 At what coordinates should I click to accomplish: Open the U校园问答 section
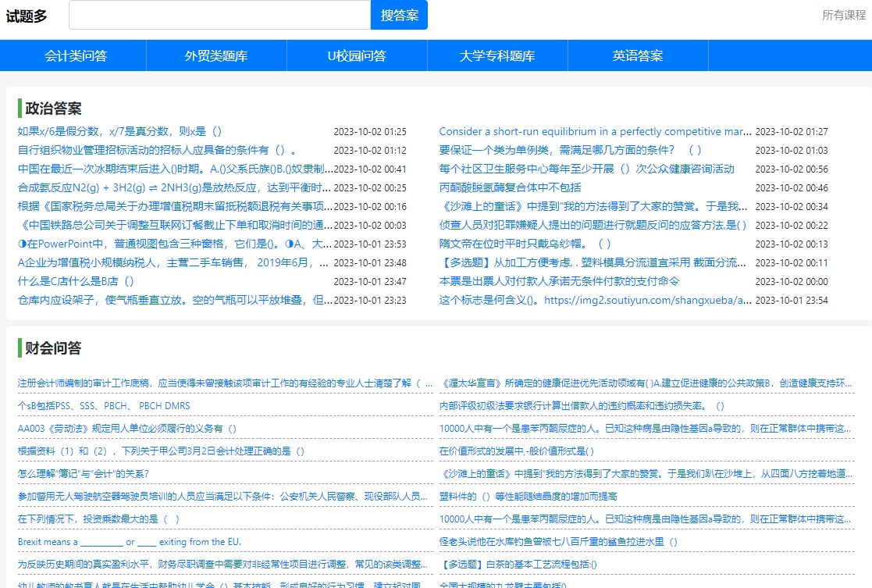357,55
